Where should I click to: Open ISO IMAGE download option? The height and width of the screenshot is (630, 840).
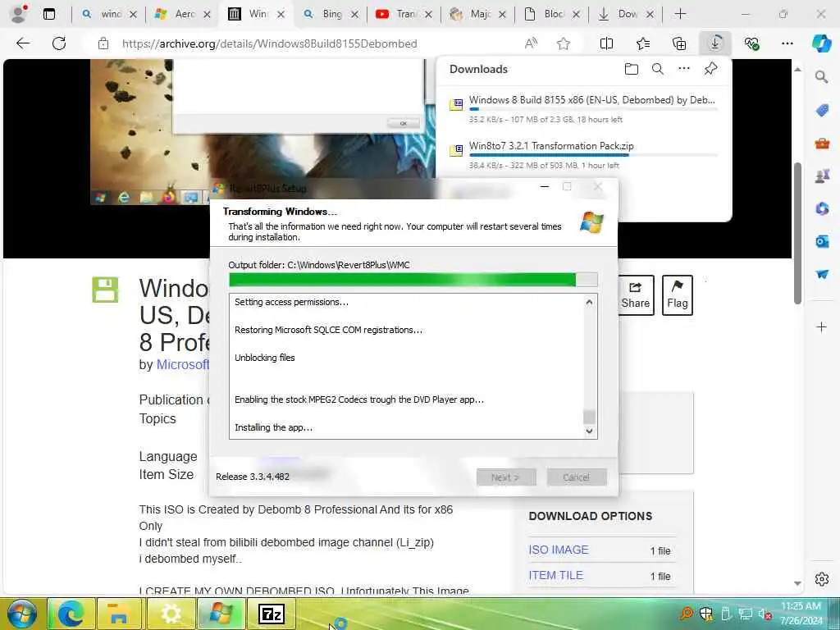559,550
